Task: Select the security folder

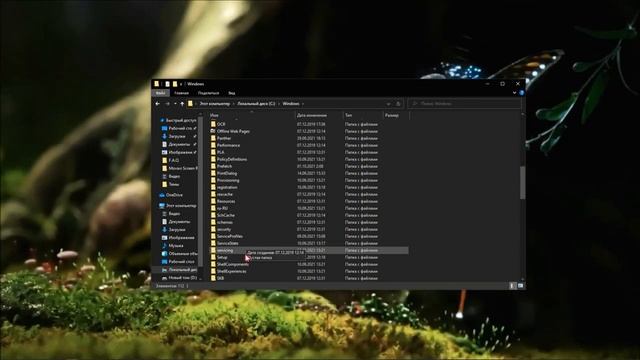Action: (x=224, y=229)
